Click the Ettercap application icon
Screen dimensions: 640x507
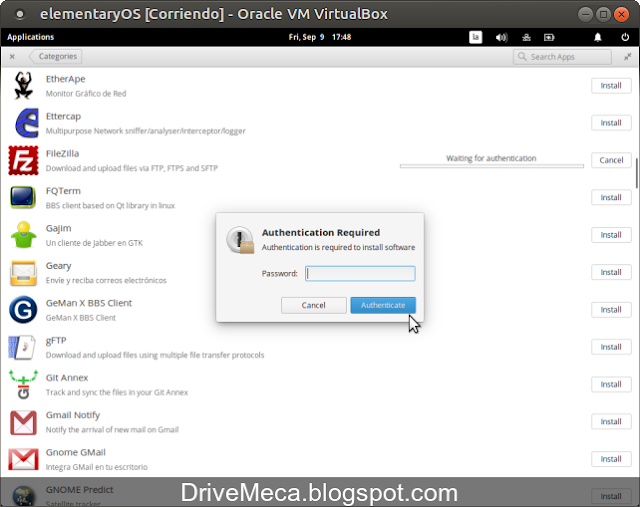coord(27,123)
